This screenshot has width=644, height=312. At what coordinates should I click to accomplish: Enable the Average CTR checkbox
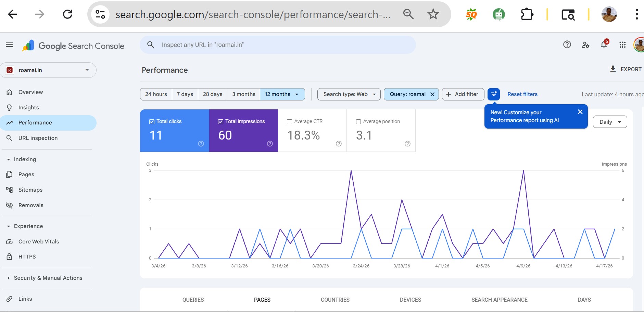coord(289,122)
